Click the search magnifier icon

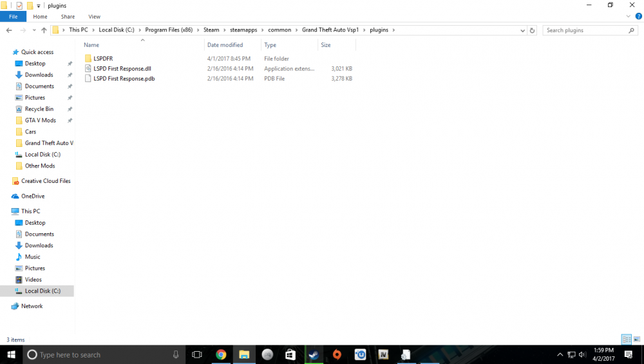[631, 30]
